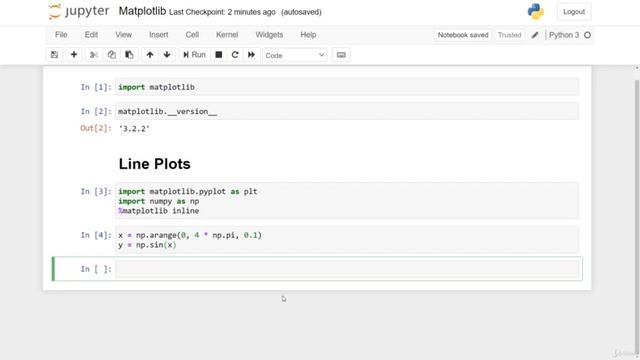Click the Jupyter logo

pyautogui.click(x=79, y=11)
